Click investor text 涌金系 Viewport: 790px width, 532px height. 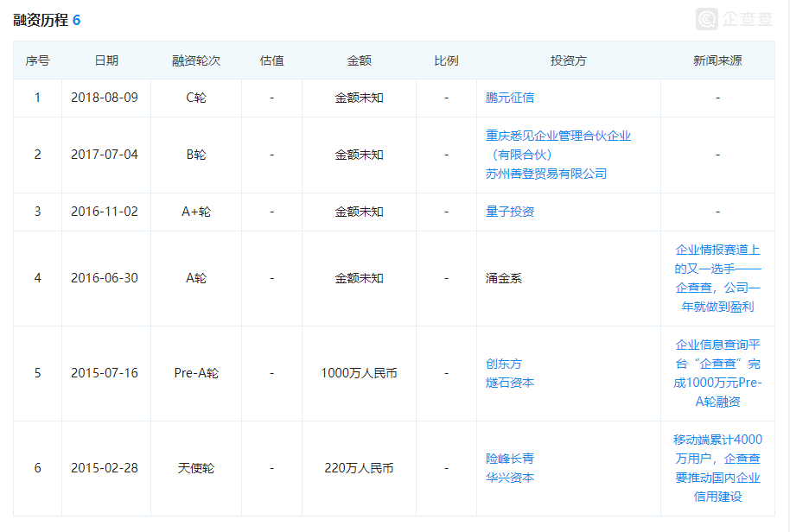pos(503,278)
